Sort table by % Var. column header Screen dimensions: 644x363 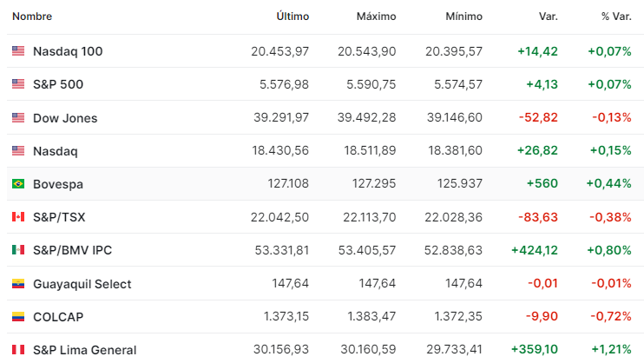(x=616, y=16)
